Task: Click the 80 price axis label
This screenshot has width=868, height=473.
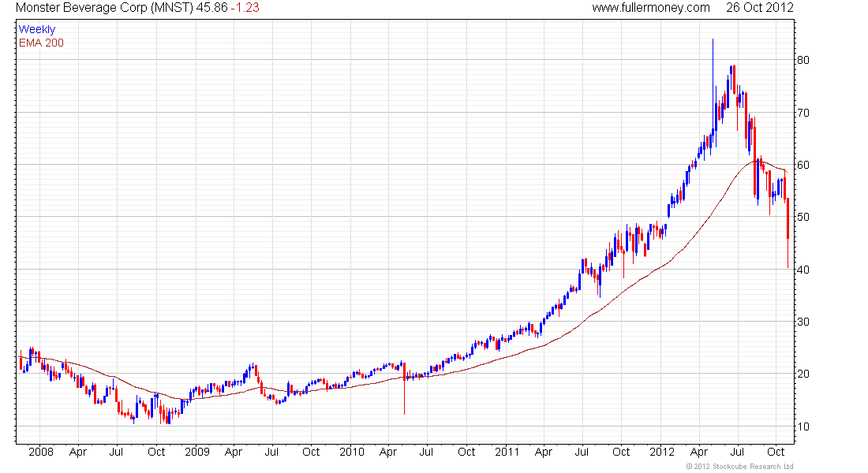Action: click(803, 60)
